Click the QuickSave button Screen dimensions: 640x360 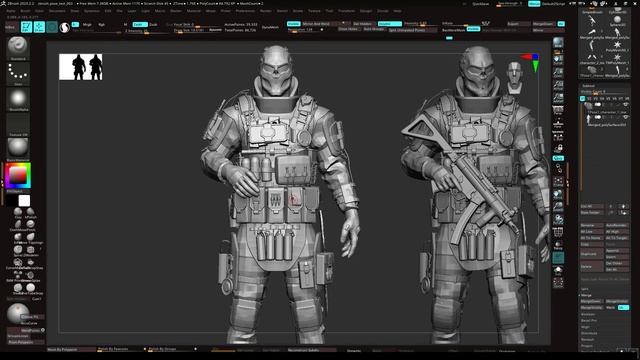click(x=480, y=4)
